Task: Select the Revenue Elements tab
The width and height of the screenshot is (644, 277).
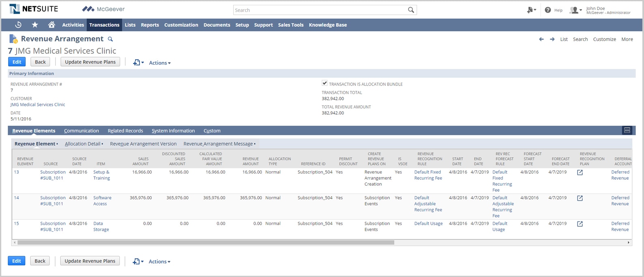Action: (34, 131)
